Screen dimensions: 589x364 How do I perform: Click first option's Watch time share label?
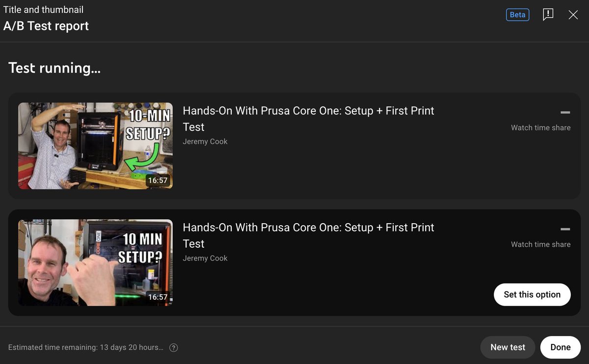pyautogui.click(x=540, y=128)
